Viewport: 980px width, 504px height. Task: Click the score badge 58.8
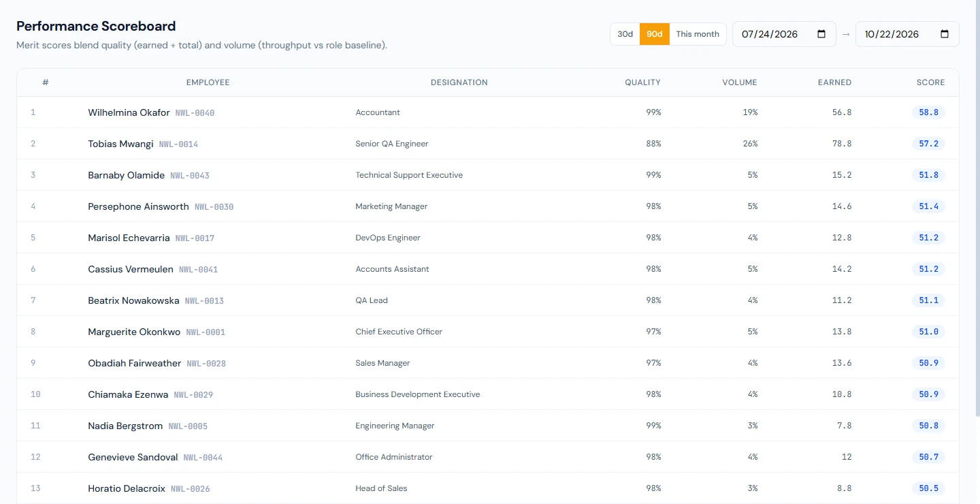(x=928, y=112)
